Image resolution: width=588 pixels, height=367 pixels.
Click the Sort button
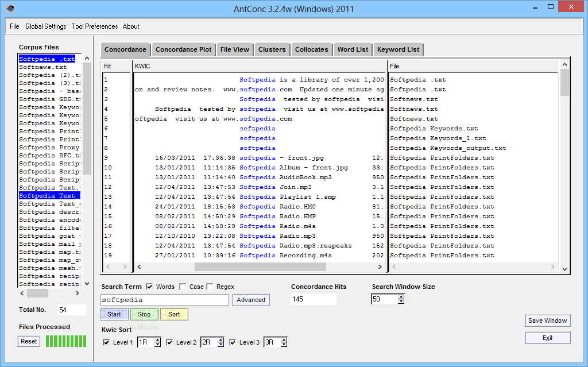pos(174,314)
